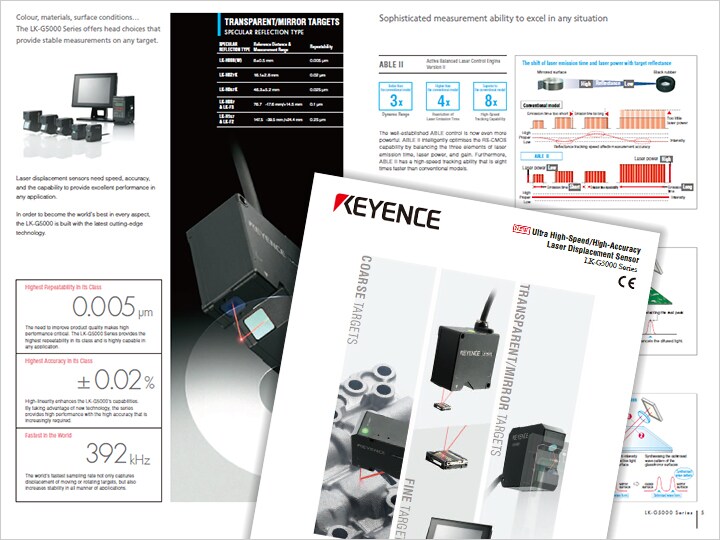Click the 0.1 µm repeatability table value
720x540 pixels.
tap(316, 104)
